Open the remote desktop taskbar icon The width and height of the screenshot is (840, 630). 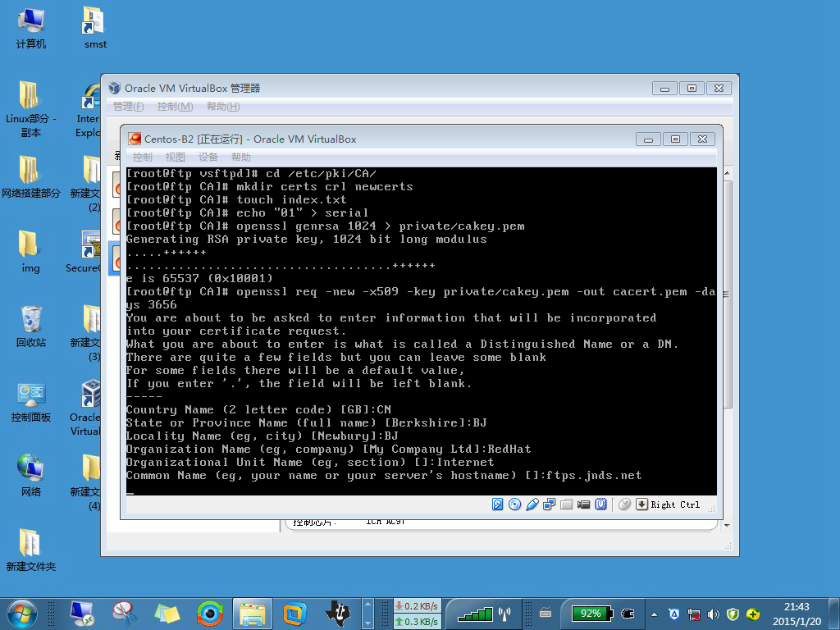pyautogui.click(x=81, y=614)
